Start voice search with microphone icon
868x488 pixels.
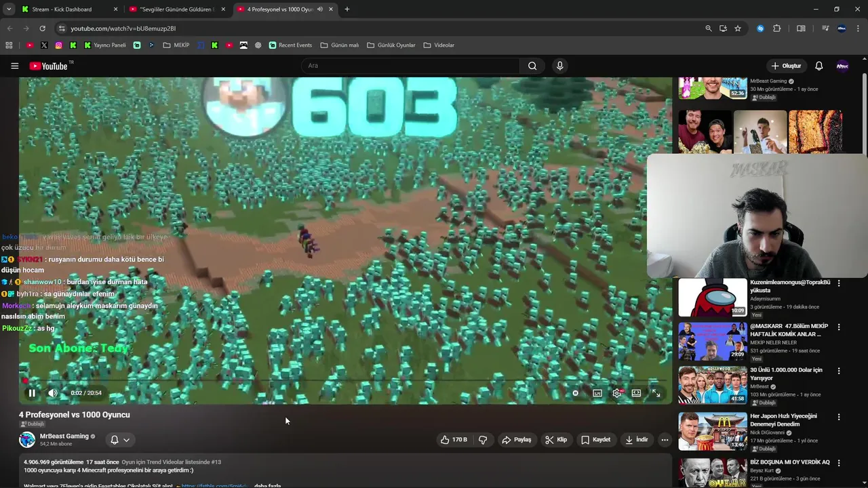559,66
